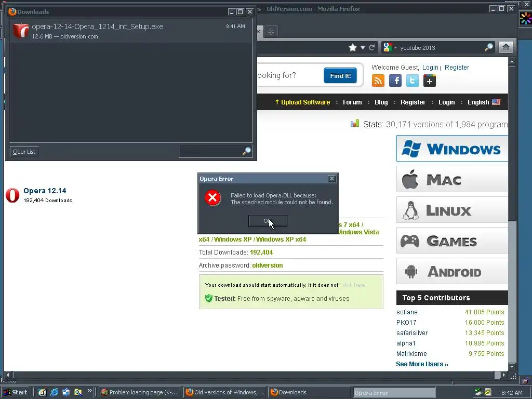Click the Show Desktop quick launch icon
532x399 pixels.
click(x=42, y=392)
